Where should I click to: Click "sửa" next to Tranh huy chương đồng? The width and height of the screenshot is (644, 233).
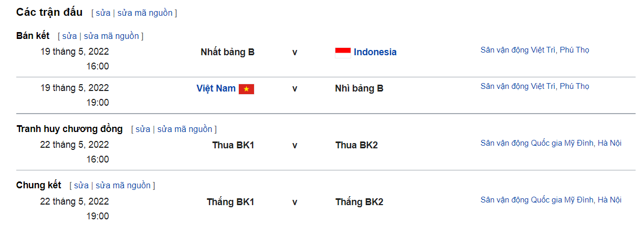coord(143,129)
